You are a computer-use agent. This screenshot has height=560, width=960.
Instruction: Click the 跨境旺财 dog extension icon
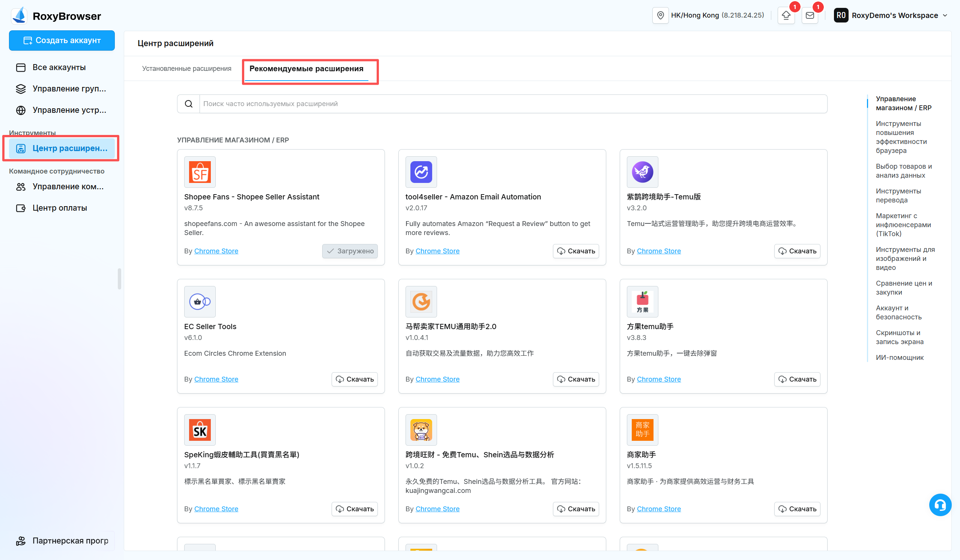coord(421,430)
